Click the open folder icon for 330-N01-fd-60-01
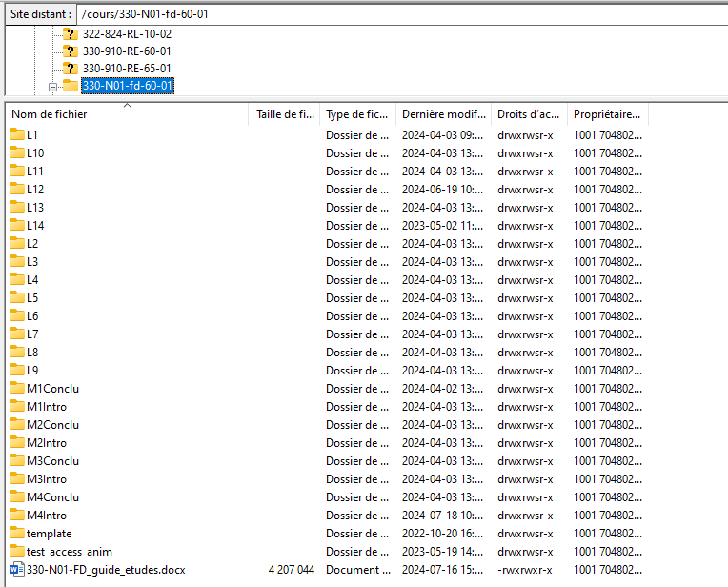This screenshot has height=587, width=728. point(70,86)
